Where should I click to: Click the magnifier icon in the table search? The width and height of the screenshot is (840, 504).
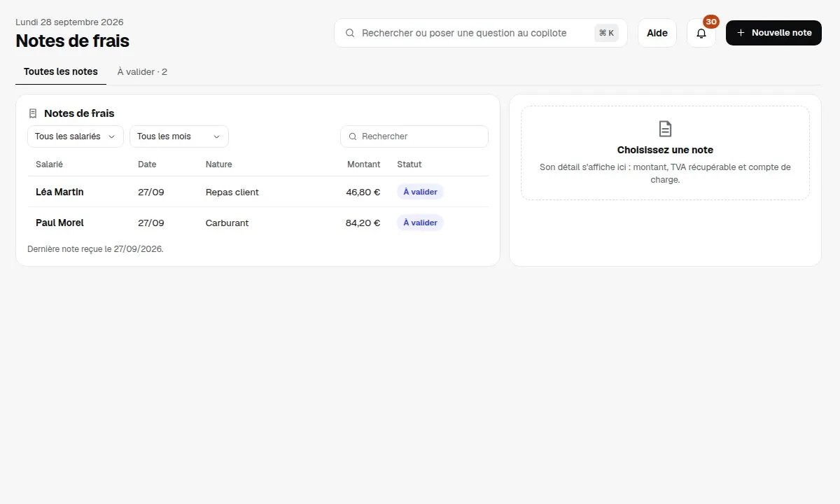point(353,136)
